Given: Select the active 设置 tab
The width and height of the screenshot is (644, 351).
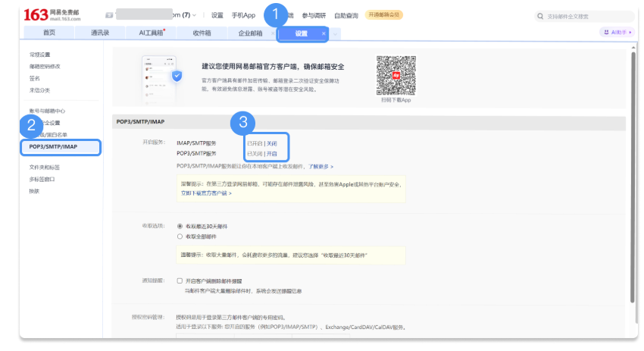Looking at the screenshot, I should click(301, 33).
